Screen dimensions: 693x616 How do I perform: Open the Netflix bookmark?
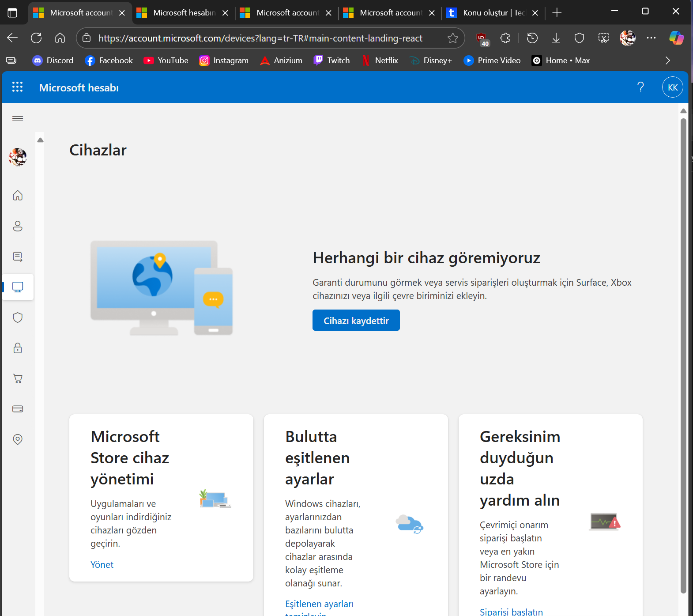click(x=380, y=60)
